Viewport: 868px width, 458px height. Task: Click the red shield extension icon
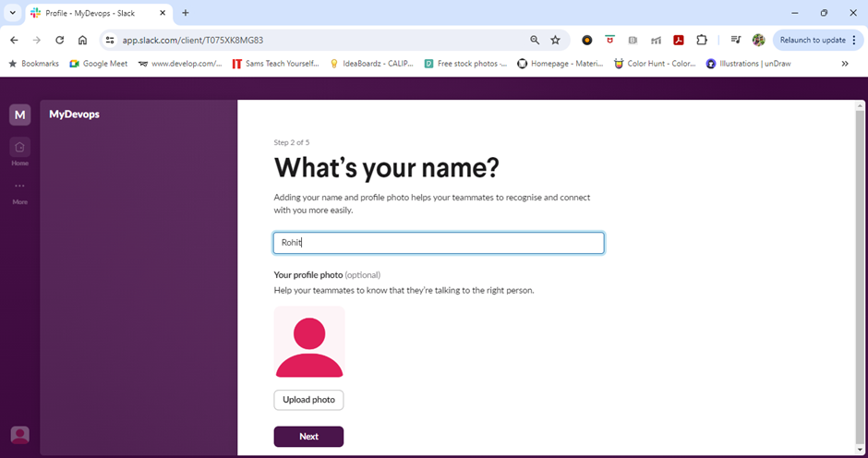point(609,40)
